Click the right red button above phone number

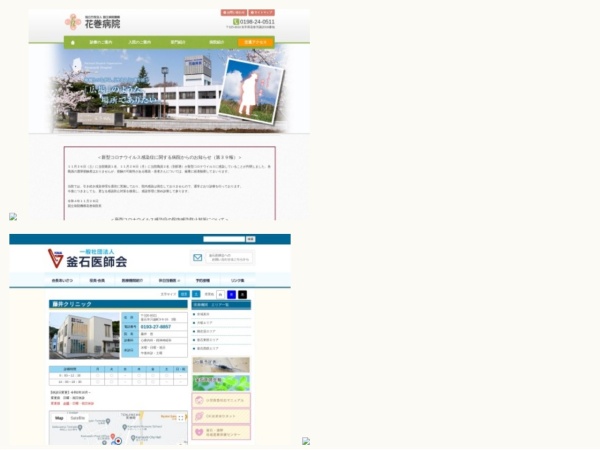tap(262, 13)
